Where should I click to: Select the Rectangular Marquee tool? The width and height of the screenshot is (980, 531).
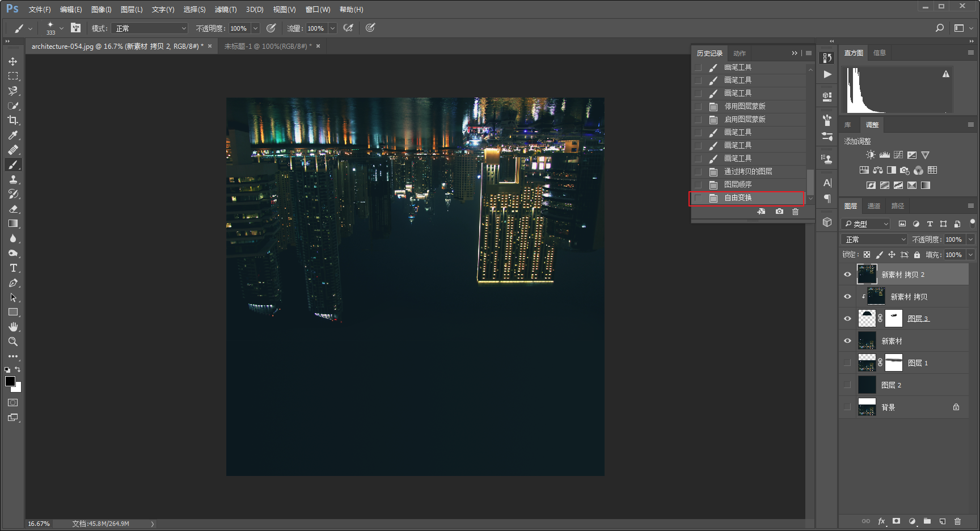point(13,76)
